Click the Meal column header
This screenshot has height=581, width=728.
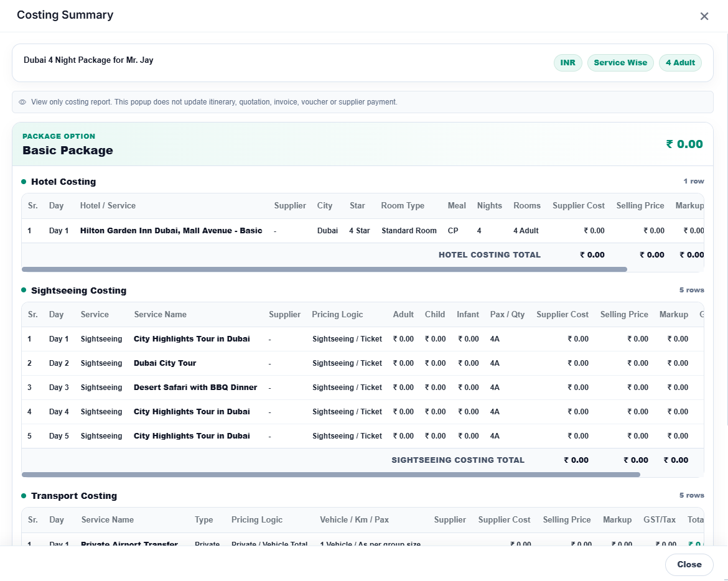[x=456, y=205]
